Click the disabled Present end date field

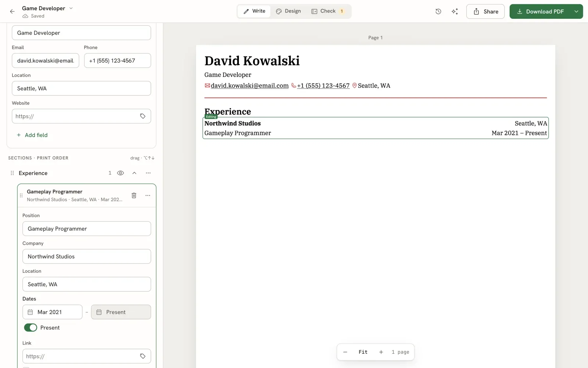[121, 312]
